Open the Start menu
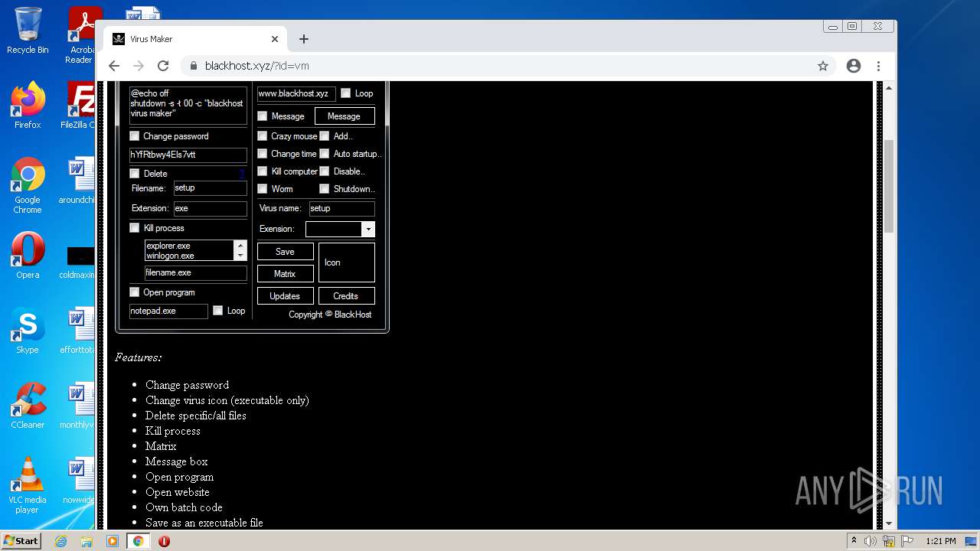The height and width of the screenshot is (551, 980). pos(21,541)
